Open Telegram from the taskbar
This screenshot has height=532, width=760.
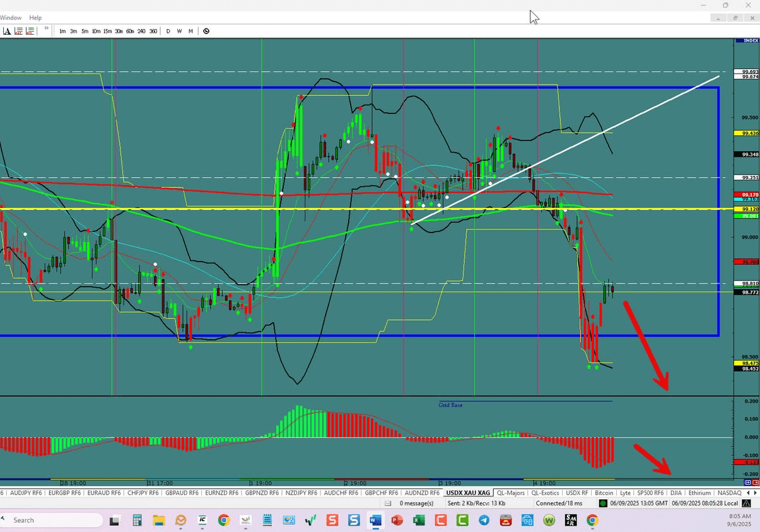pyautogui.click(x=484, y=521)
